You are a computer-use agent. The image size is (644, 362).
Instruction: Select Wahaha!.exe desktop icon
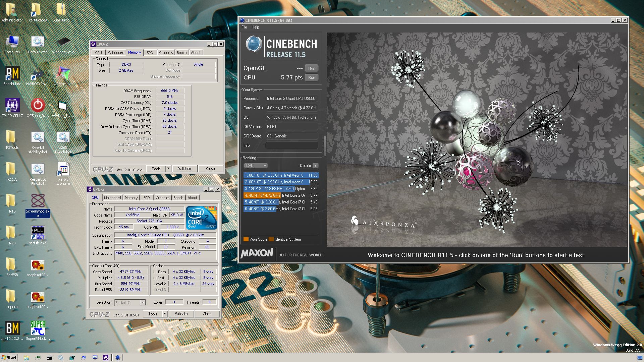point(63,44)
